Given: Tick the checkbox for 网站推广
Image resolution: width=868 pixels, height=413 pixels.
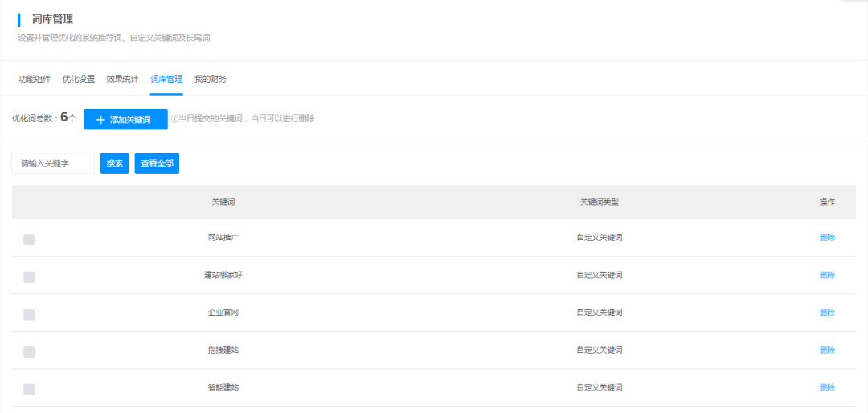Looking at the screenshot, I should (x=29, y=239).
